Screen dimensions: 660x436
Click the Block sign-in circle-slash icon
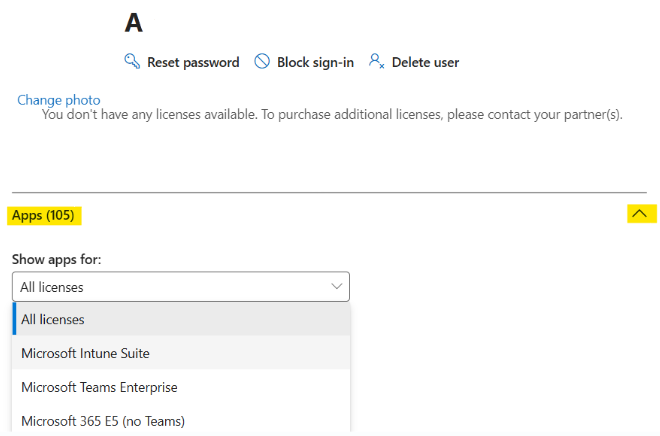(262, 61)
